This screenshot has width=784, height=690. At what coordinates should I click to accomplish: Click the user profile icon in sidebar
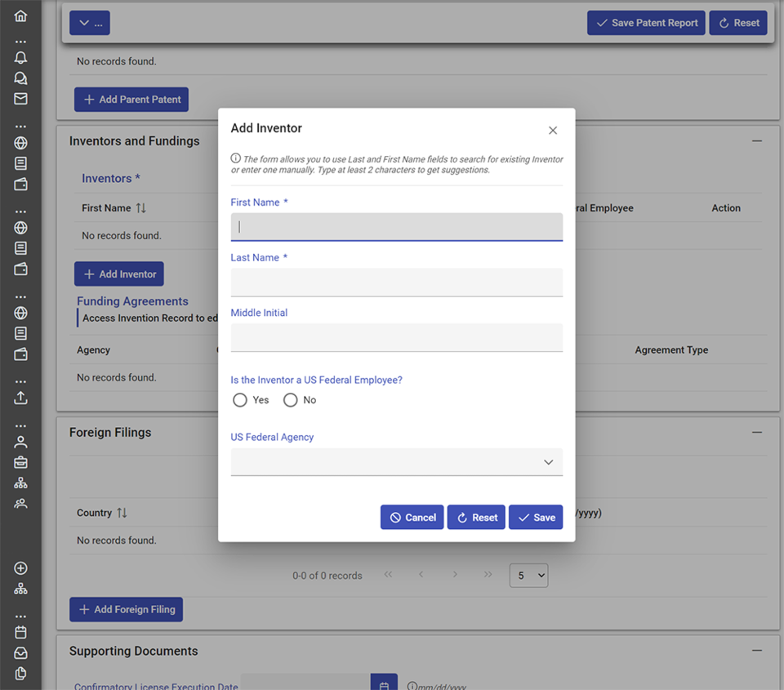[x=20, y=441]
